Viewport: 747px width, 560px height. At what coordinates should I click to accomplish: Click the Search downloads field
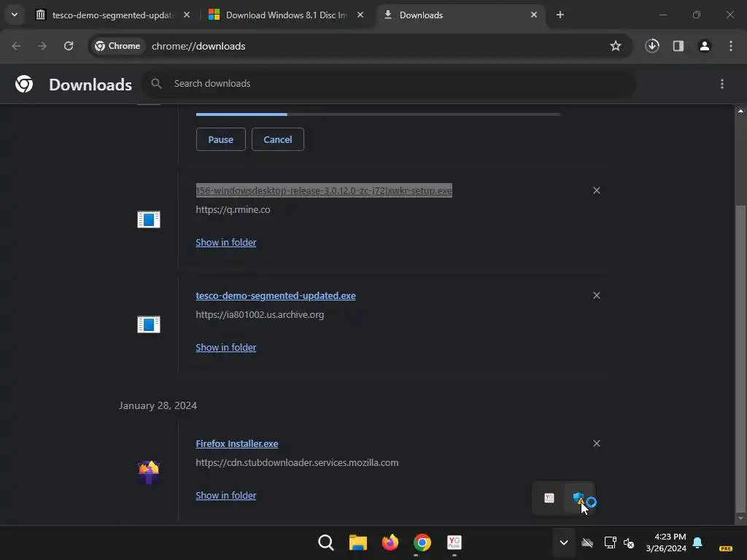coord(390,83)
